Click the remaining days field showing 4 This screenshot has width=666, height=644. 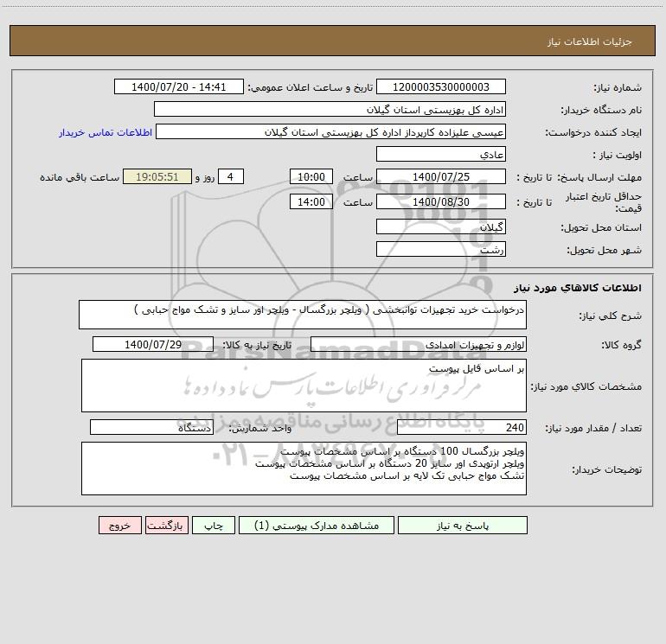click(231, 176)
